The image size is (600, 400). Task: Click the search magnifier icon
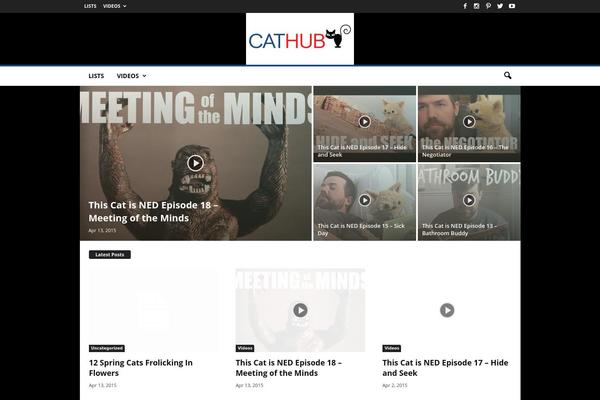point(507,75)
